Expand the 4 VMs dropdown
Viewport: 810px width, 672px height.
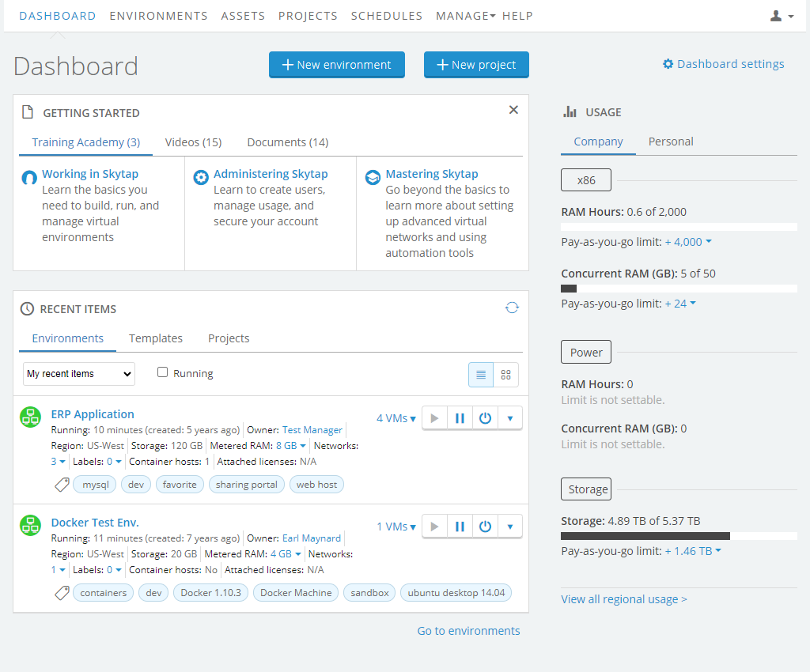click(x=396, y=418)
